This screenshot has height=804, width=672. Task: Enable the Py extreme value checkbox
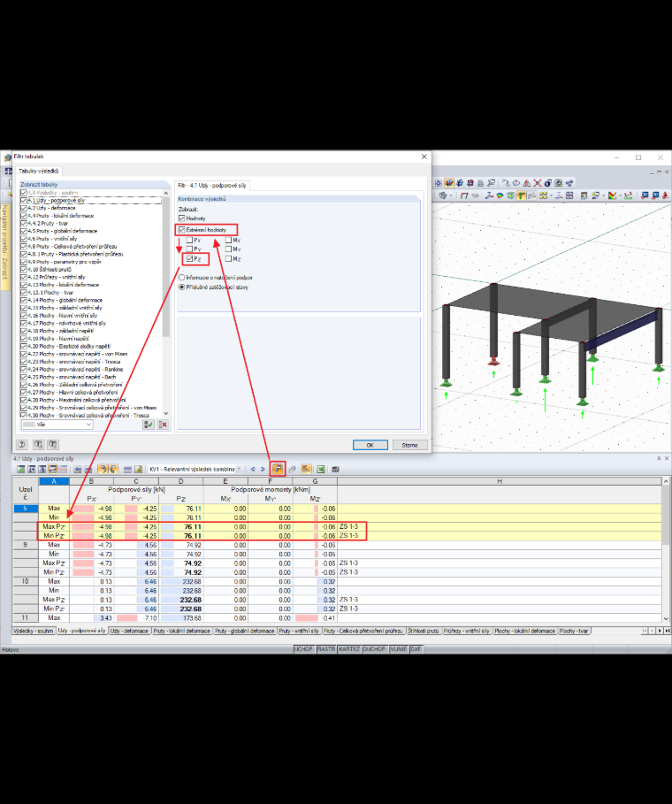pyautogui.click(x=189, y=249)
